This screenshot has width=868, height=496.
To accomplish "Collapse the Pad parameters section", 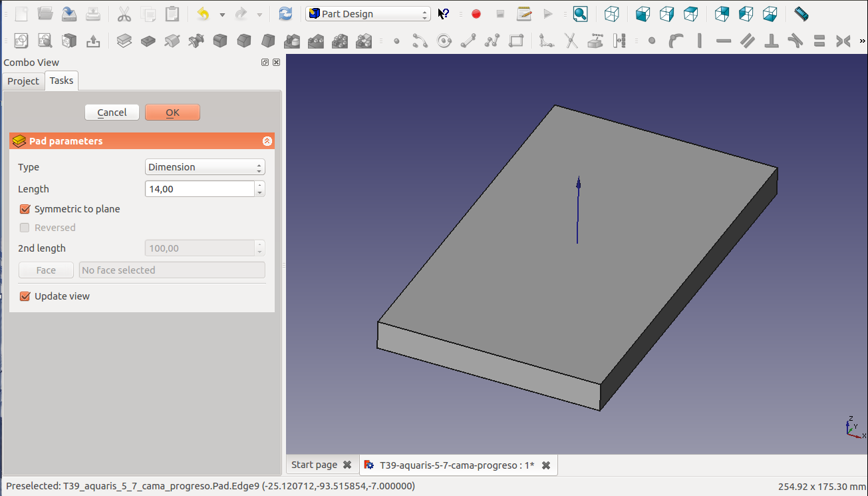I will coord(267,141).
